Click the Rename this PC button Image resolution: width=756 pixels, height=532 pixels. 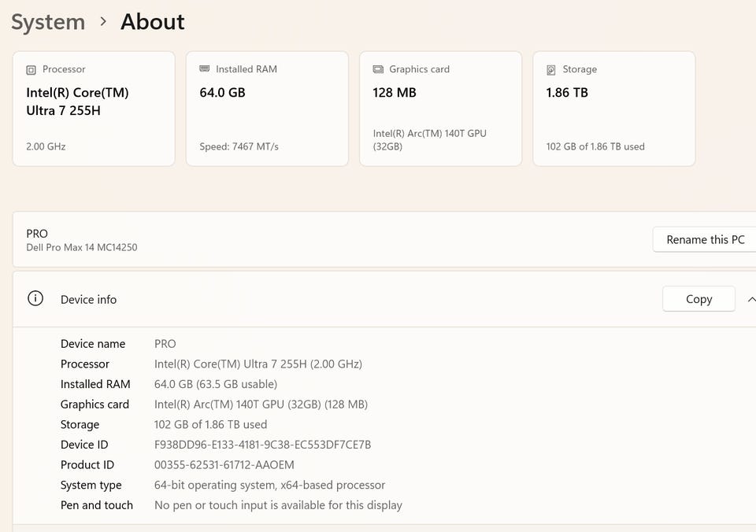704,239
